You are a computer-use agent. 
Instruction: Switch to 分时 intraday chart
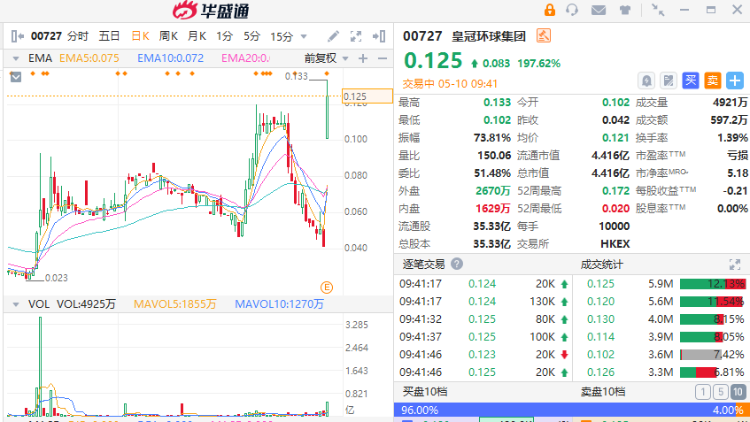click(77, 36)
